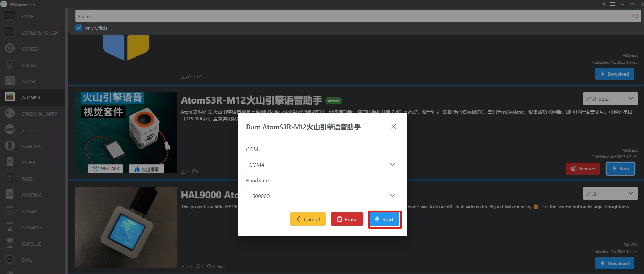Click the CORE2 & TOUGH device icon

click(10, 32)
